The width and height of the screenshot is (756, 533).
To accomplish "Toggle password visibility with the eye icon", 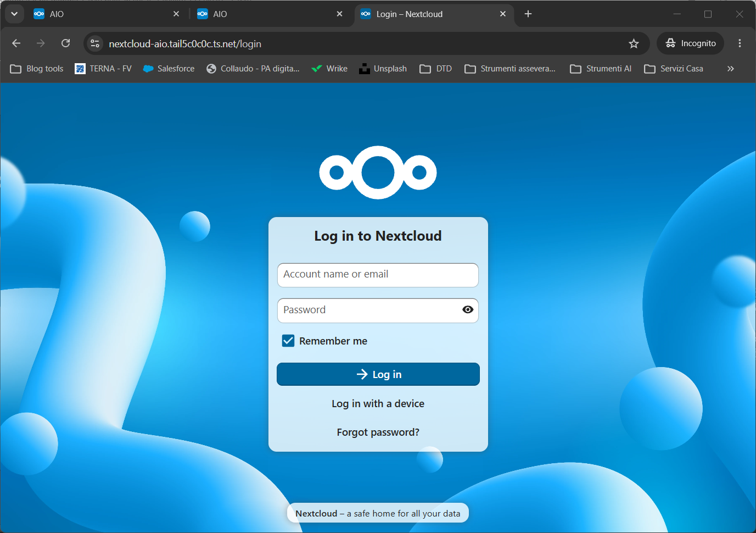I will coord(468,310).
